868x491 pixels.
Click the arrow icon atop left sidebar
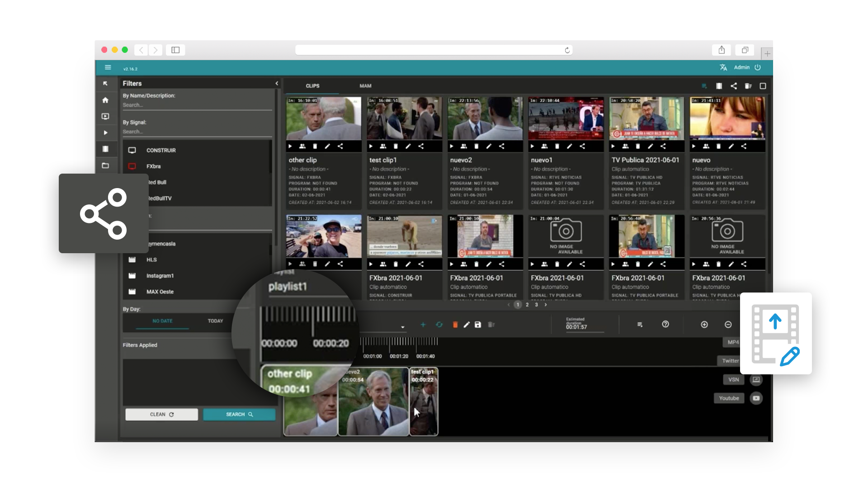(x=105, y=84)
